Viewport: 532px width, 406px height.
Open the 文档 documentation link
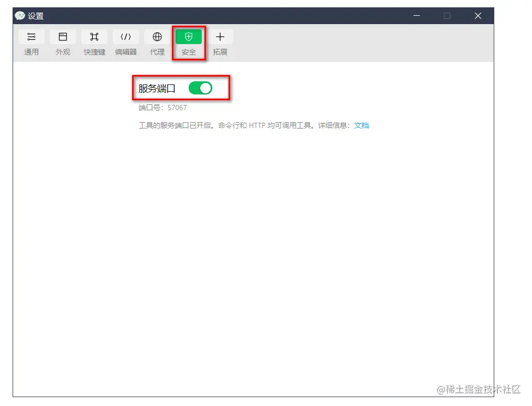tap(361, 125)
